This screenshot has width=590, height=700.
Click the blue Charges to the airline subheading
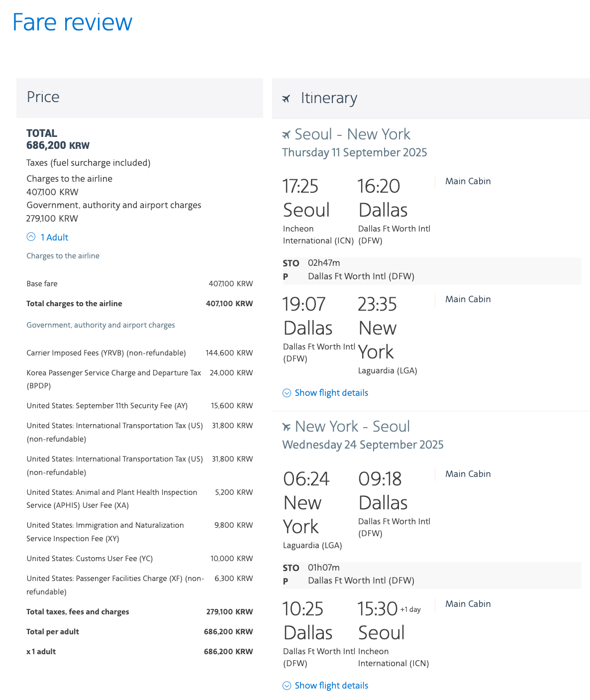point(63,256)
